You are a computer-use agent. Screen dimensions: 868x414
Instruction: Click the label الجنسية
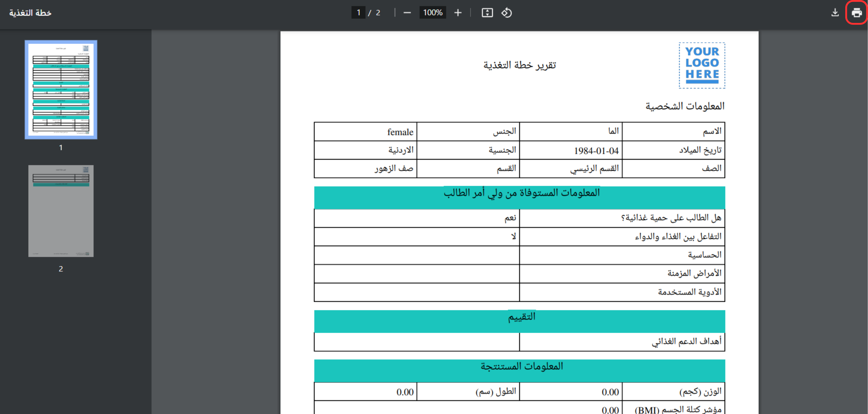pos(502,150)
